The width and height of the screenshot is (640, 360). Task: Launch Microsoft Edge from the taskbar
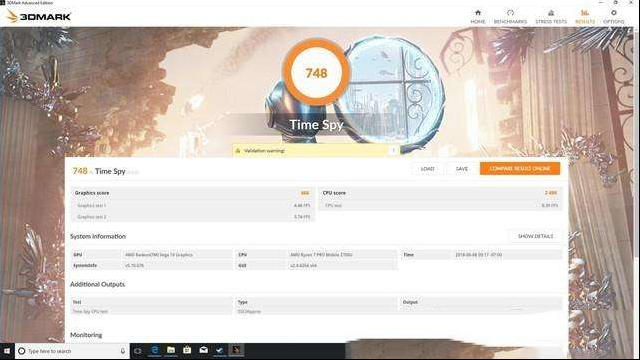[x=155, y=351]
